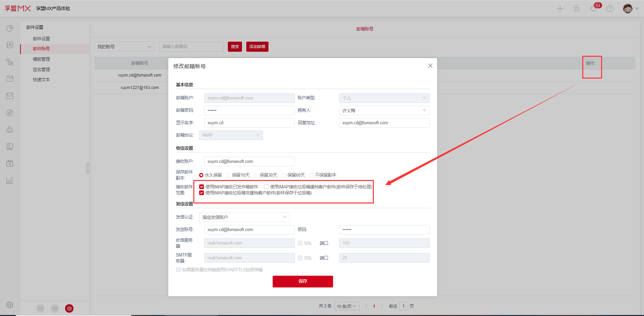Click the notification bell icon
Viewport: 644px width, 316px height.
593,9
